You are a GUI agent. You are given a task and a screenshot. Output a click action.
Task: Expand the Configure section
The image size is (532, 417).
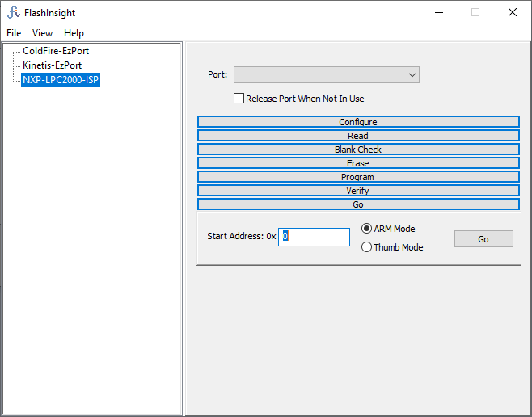358,122
